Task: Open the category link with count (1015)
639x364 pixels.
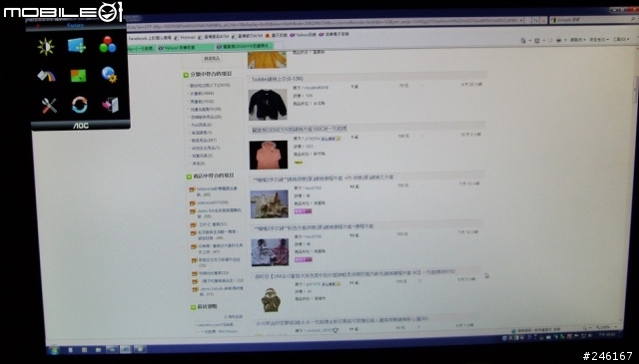Action: 210,86
